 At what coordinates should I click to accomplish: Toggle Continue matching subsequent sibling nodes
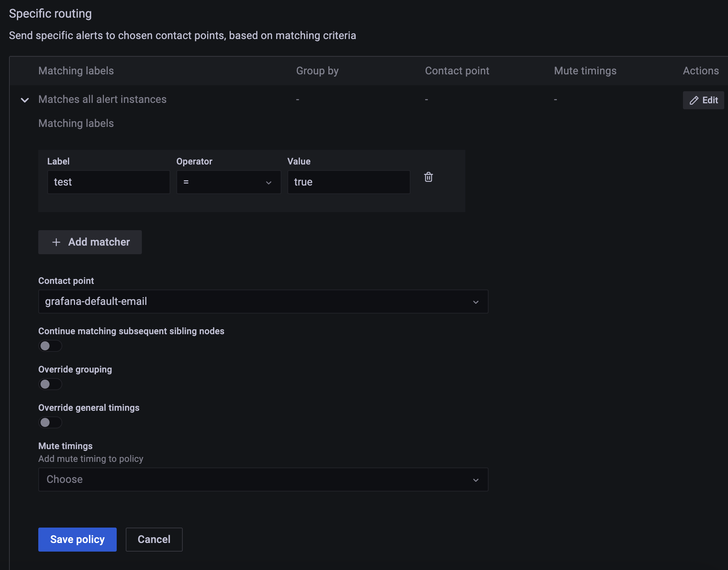tap(50, 346)
